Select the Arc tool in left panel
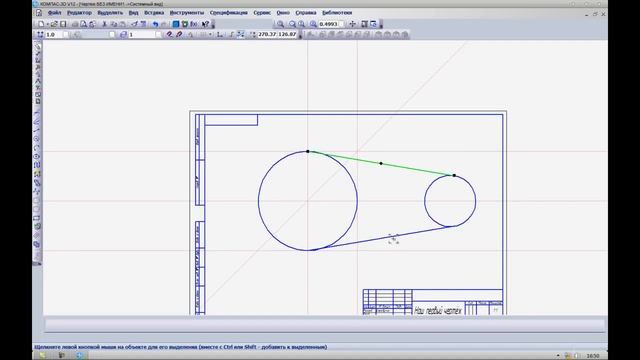The width and height of the screenshot is (640, 360). click(x=37, y=147)
